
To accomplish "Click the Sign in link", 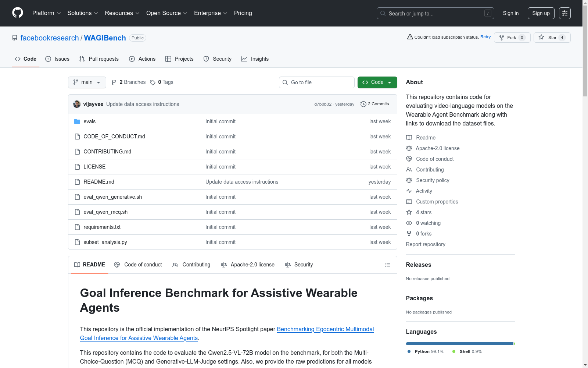I will (x=511, y=13).
